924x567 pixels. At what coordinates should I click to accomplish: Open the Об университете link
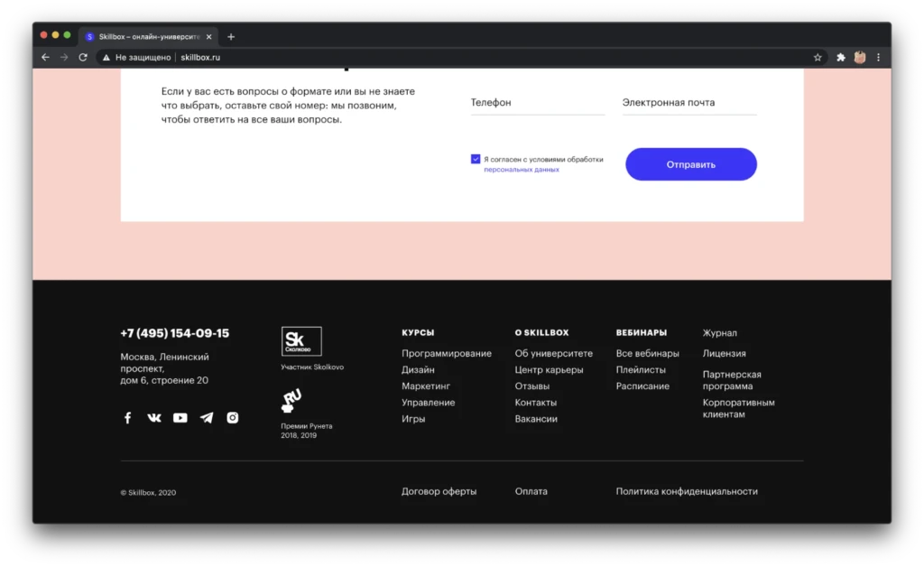553,354
